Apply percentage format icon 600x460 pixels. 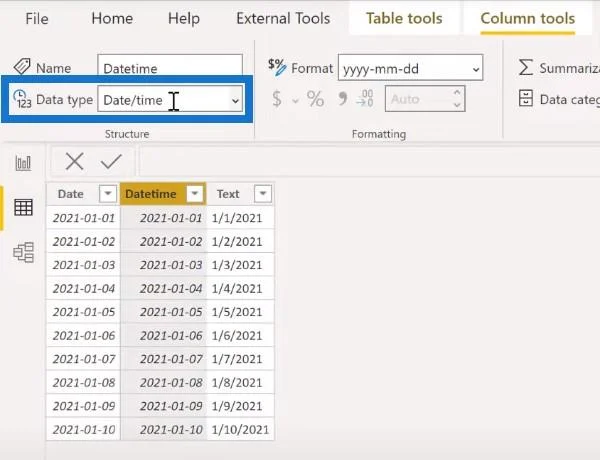[x=315, y=99]
